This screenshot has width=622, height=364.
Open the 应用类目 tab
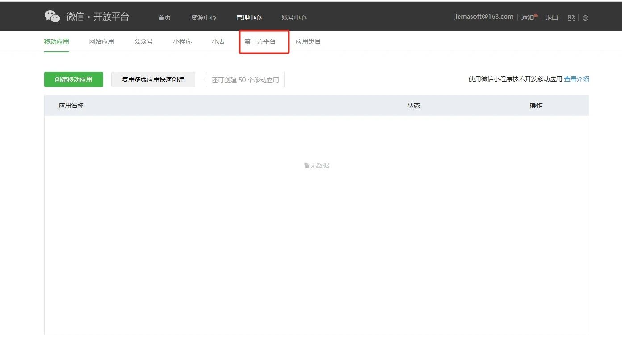308,41
